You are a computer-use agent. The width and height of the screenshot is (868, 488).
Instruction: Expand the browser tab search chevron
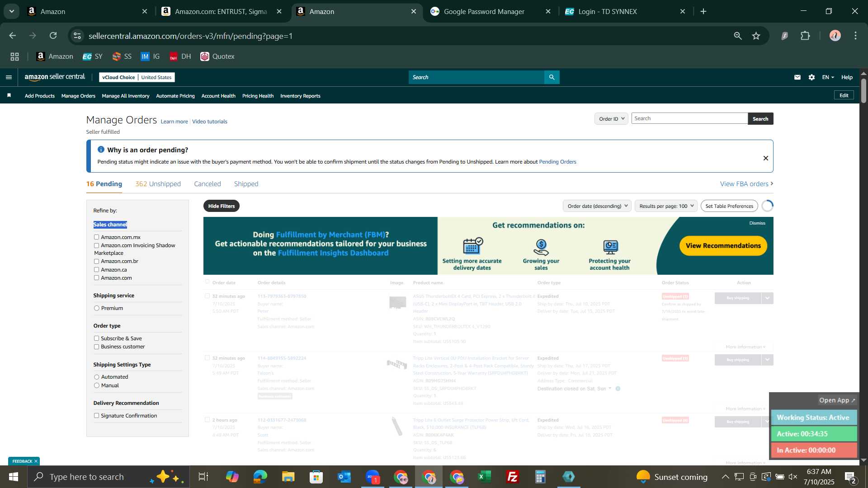[12, 11]
